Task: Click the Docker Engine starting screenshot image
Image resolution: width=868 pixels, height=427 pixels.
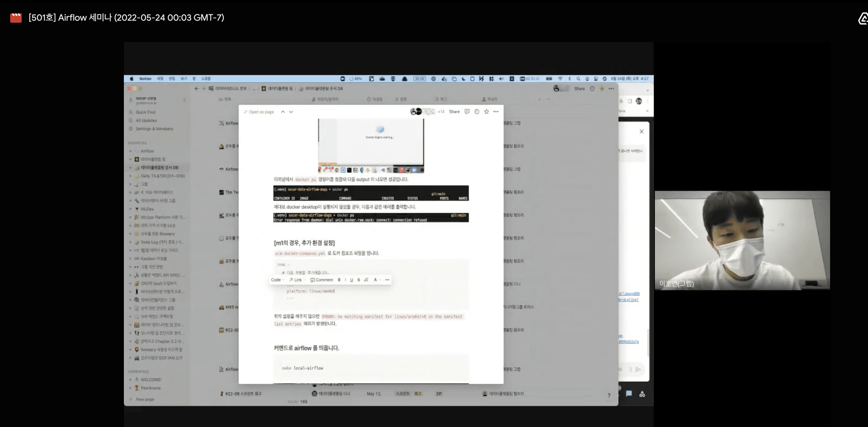Action: [x=371, y=145]
